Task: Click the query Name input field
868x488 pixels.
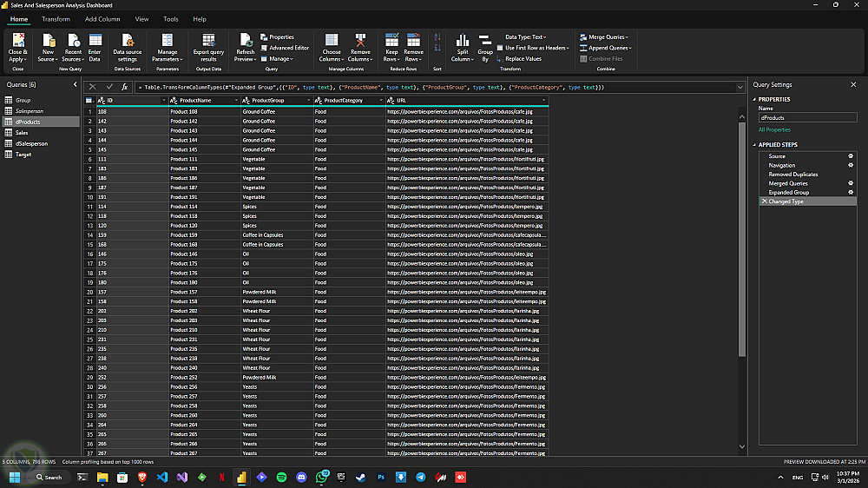Action: point(807,117)
